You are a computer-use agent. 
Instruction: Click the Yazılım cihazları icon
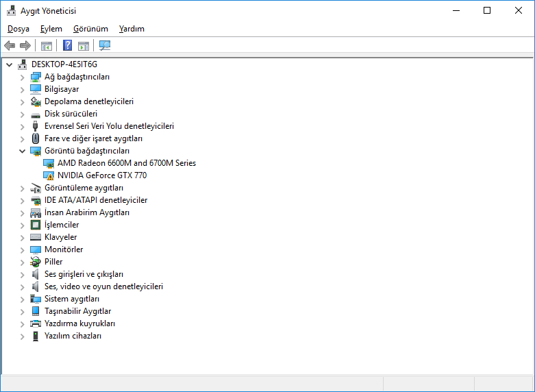[x=36, y=336]
